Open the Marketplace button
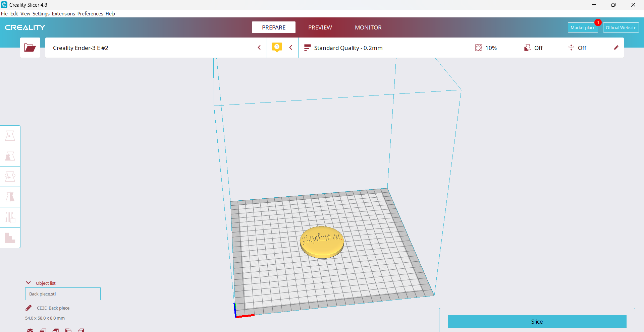 (x=583, y=27)
